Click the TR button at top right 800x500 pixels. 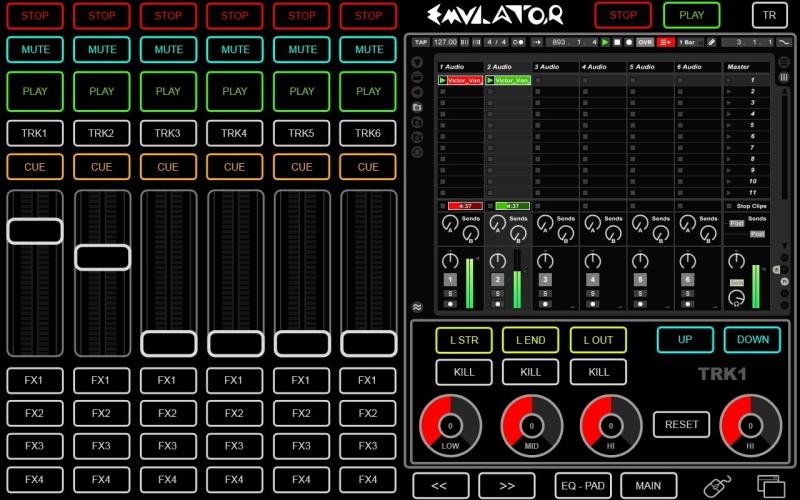768,15
